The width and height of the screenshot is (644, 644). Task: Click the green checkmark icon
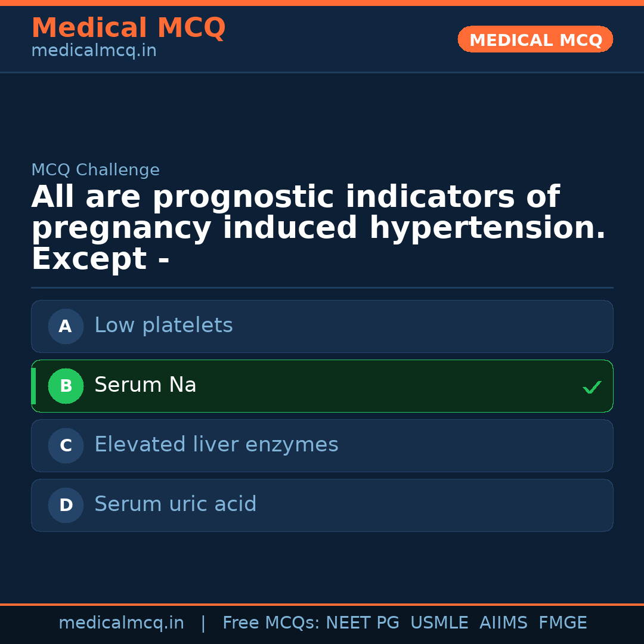point(592,388)
